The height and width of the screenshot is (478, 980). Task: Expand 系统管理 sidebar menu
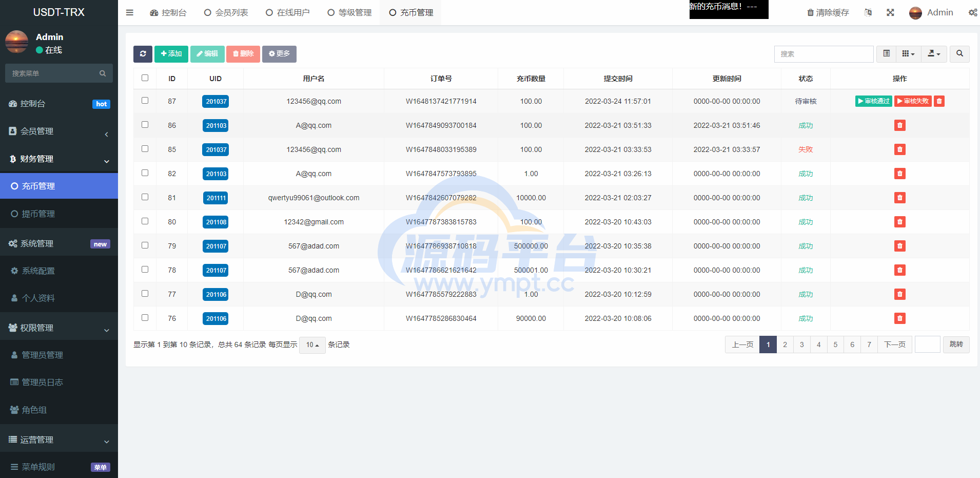59,243
